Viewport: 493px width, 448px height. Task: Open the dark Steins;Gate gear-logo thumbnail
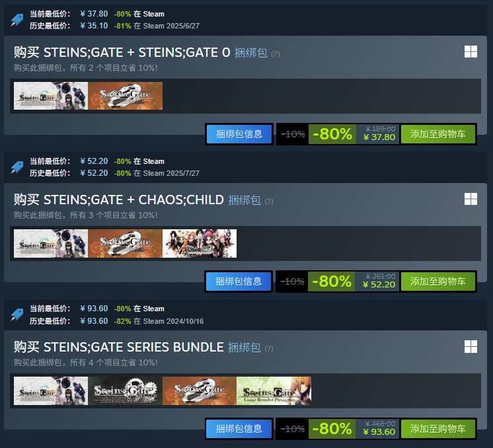pyautogui.click(x=125, y=391)
